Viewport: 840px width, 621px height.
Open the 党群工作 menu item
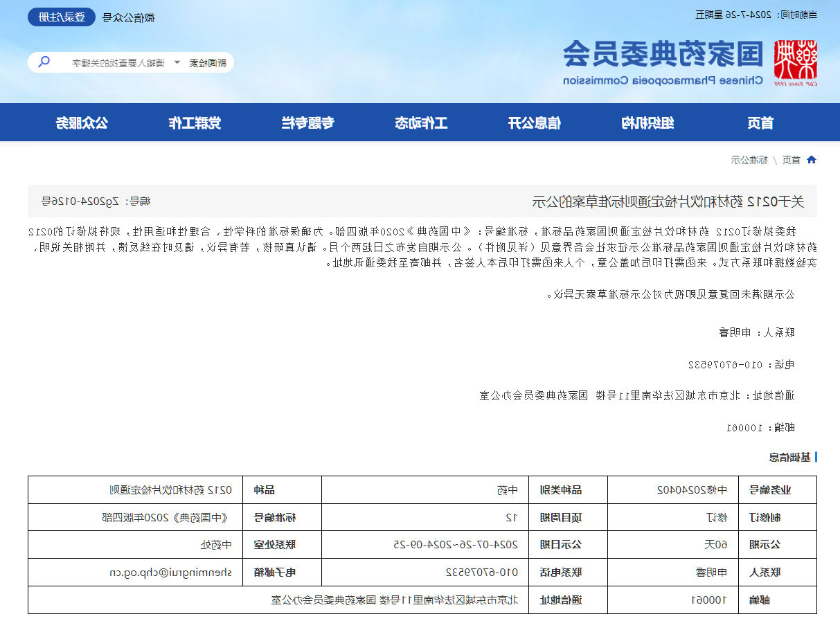click(195, 123)
